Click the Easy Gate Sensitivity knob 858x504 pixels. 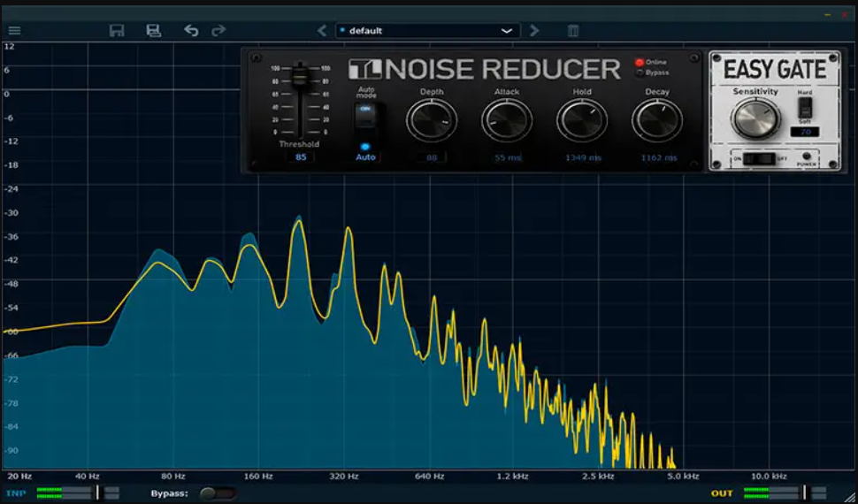click(755, 118)
